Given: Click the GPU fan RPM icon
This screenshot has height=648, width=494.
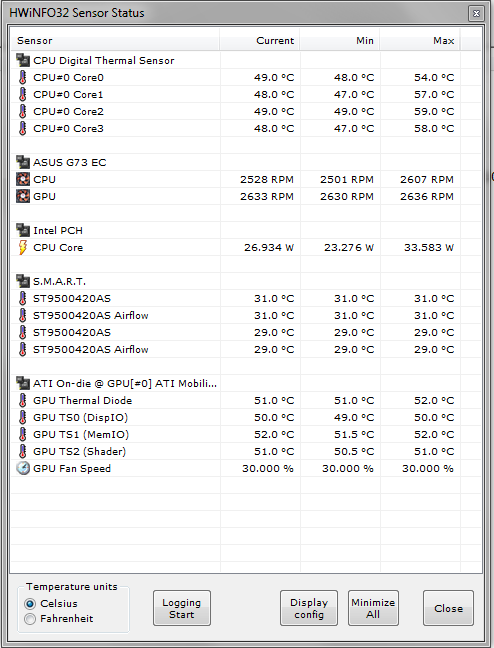Looking at the screenshot, I should (x=23, y=196).
